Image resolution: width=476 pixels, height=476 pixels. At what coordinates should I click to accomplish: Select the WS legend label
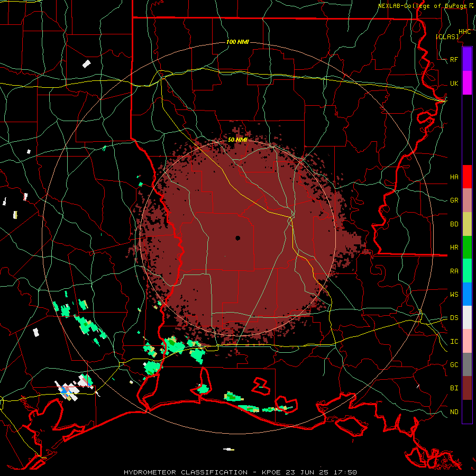click(454, 295)
